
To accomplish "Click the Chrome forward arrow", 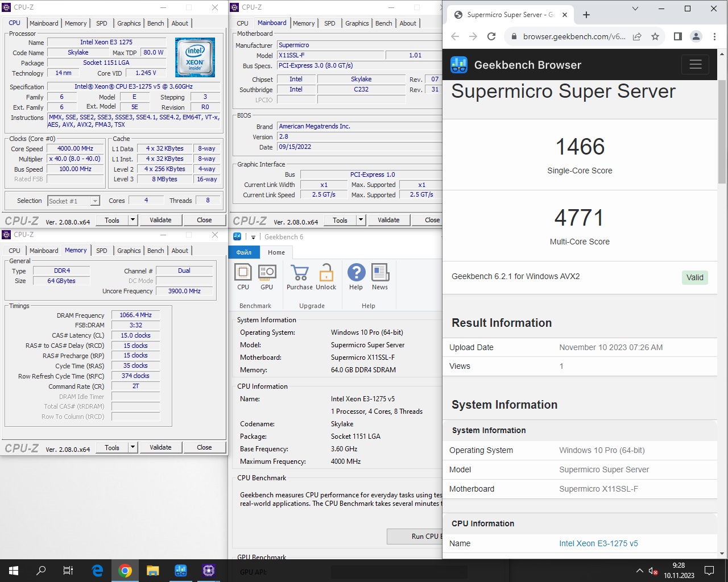I will 473,36.
